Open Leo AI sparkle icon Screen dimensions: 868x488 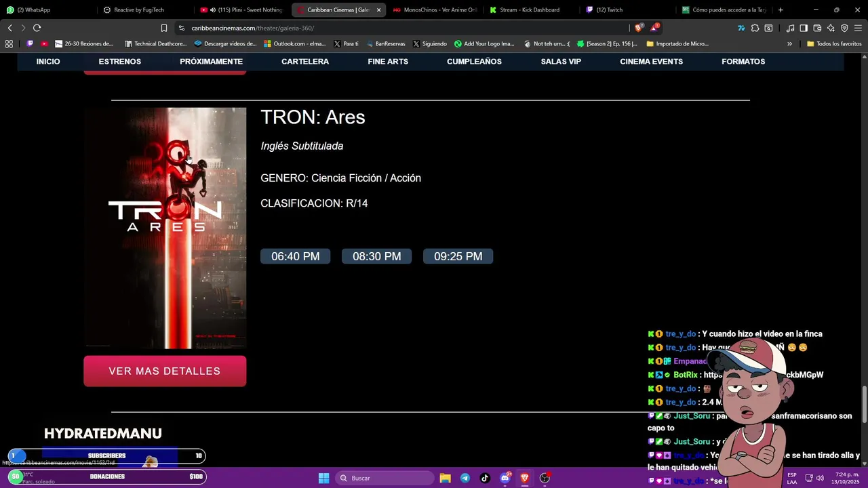point(831,28)
